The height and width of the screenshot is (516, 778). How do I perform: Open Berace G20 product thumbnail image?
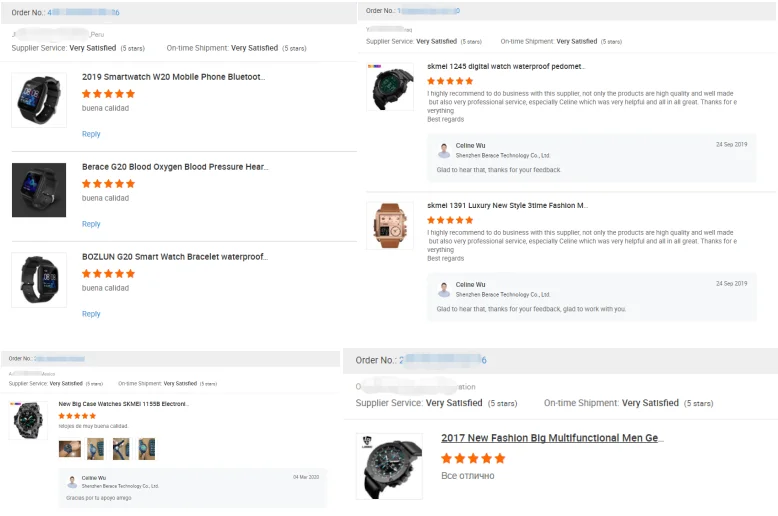point(38,189)
